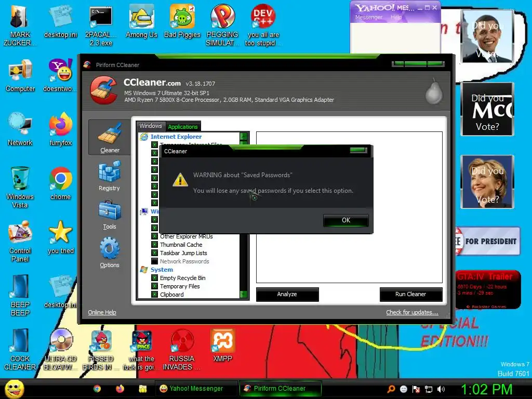Select the XMPP desktop icon
This screenshot has height=399, width=532.
click(x=222, y=345)
